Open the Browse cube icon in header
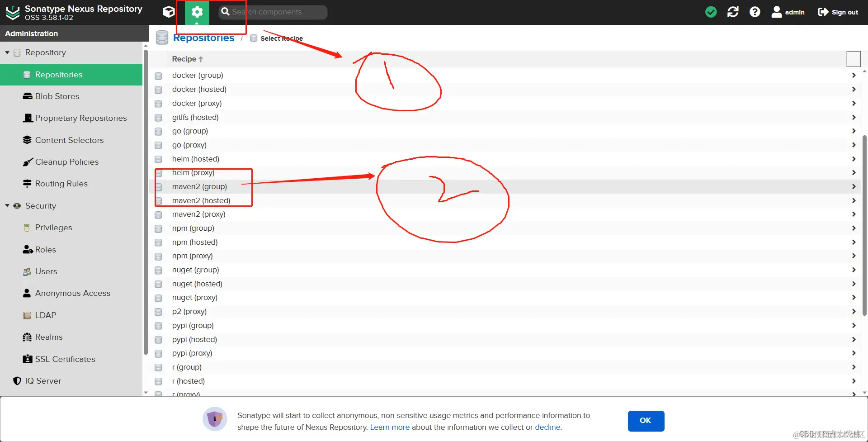Viewport: 868px width, 442px height. pyautogui.click(x=169, y=12)
